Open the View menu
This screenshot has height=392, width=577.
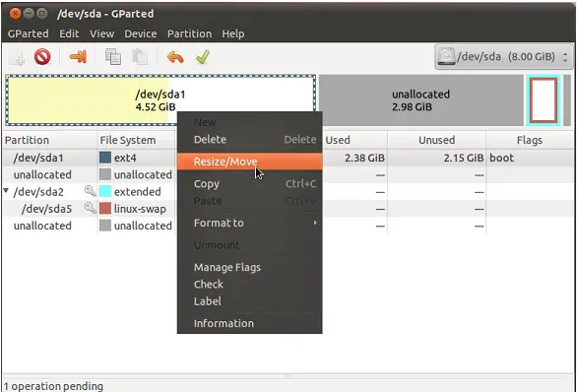102,33
